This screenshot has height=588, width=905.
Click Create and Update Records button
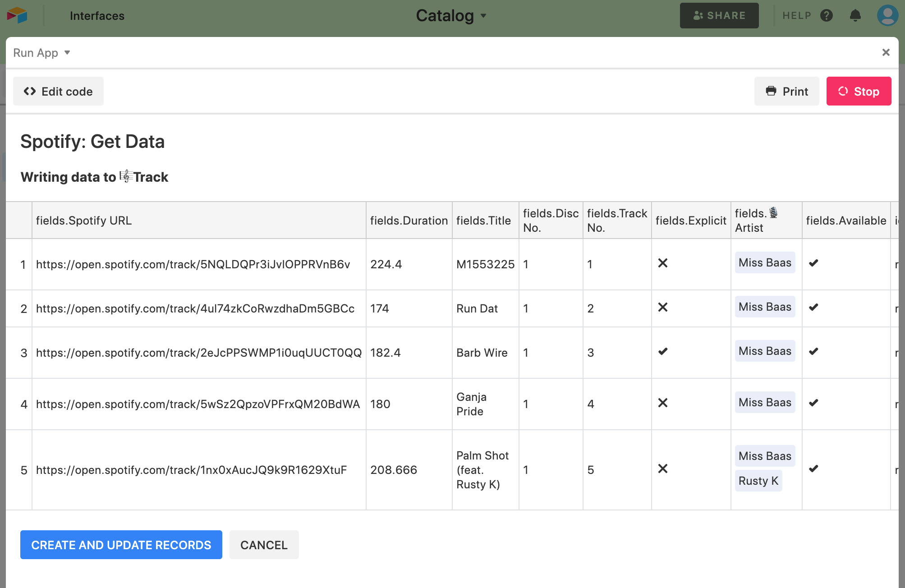click(x=121, y=545)
